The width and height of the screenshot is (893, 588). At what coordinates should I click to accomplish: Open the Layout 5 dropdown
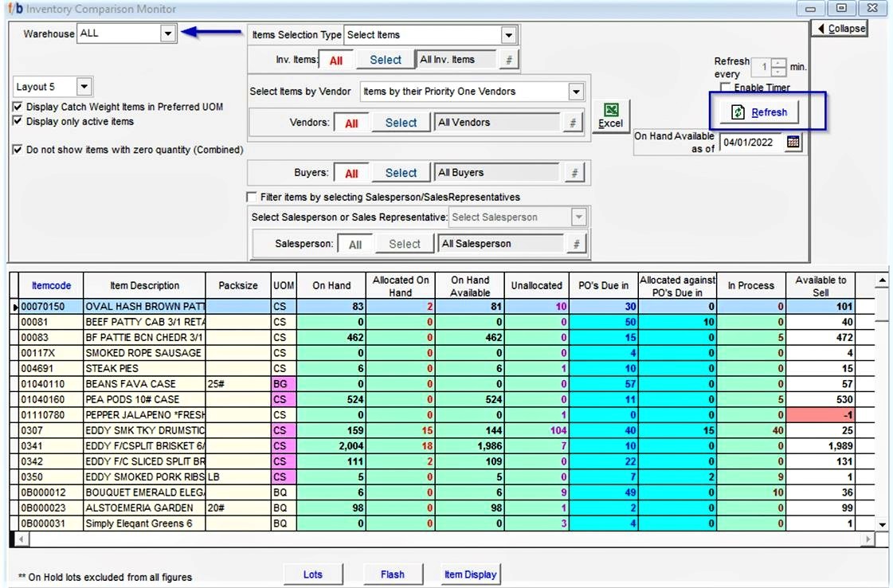[84, 87]
